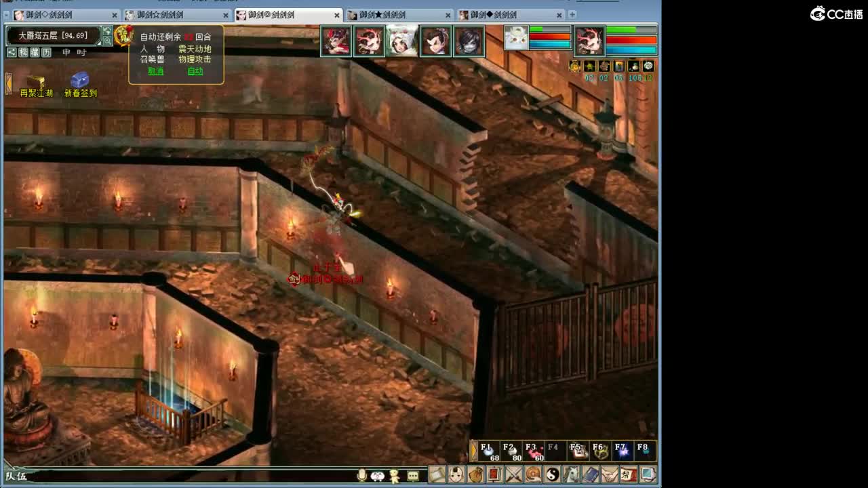Image resolution: width=868 pixels, height=488 pixels.
Task: Open the map search magnifier icon
Action: point(107,41)
